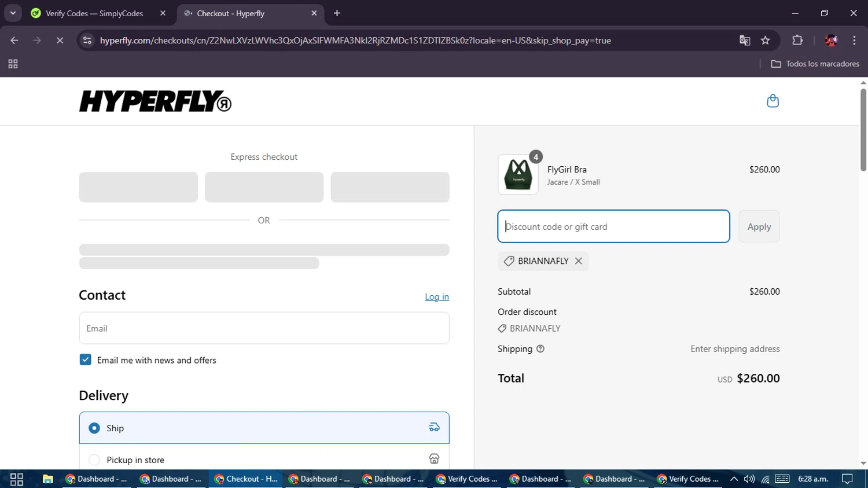Click into the Email contact field
The width and height of the screenshot is (868, 488).
click(264, 328)
